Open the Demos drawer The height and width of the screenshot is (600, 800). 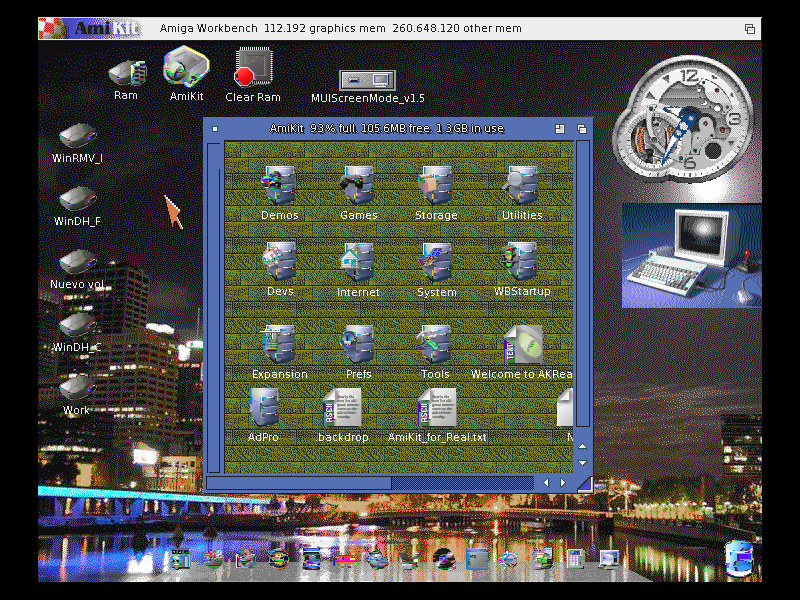279,186
